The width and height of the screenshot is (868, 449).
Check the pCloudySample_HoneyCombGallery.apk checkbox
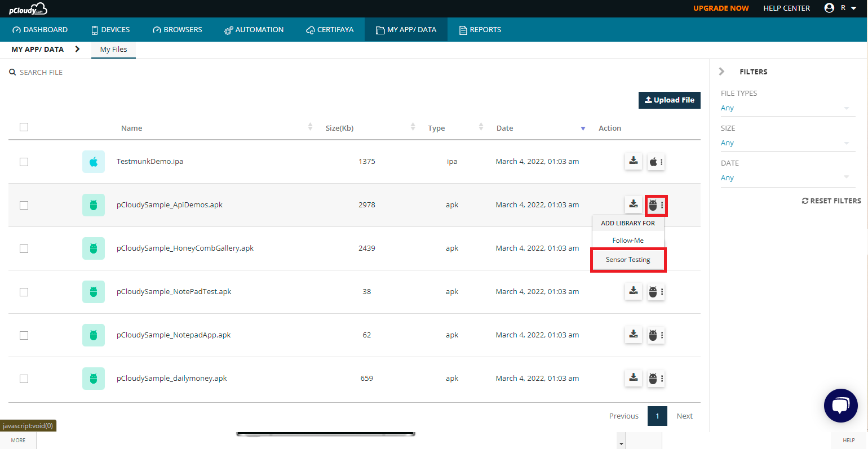coord(24,248)
